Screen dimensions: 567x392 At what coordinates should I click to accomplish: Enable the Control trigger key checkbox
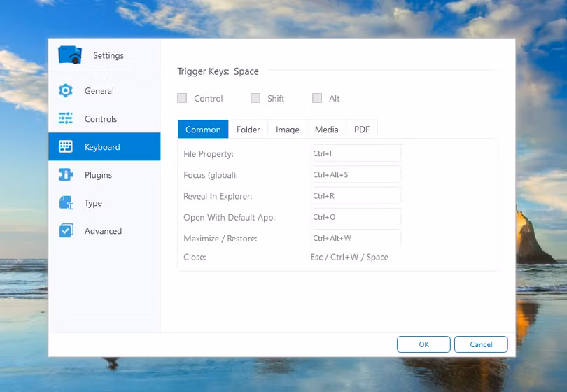(183, 99)
